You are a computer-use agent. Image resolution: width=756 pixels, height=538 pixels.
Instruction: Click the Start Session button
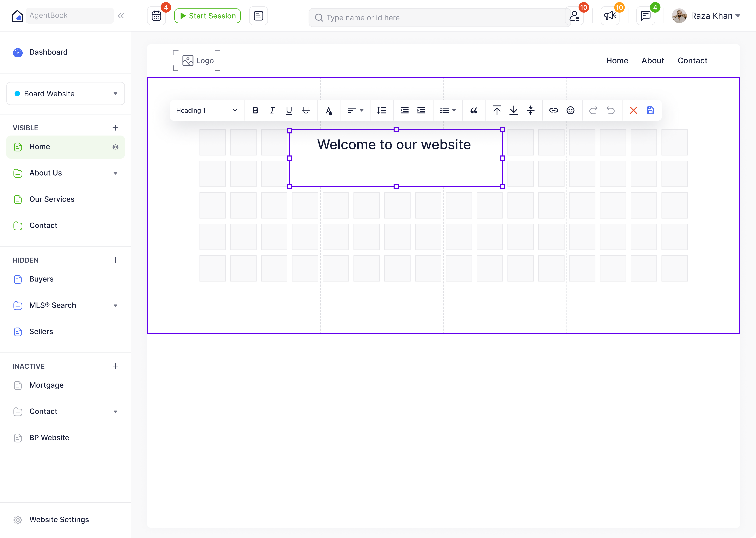pyautogui.click(x=207, y=16)
